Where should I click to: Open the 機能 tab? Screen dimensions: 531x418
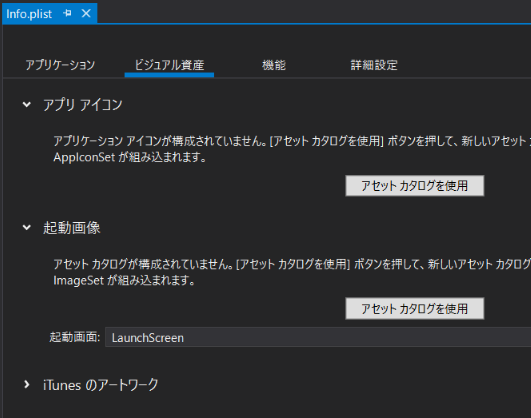tap(274, 65)
